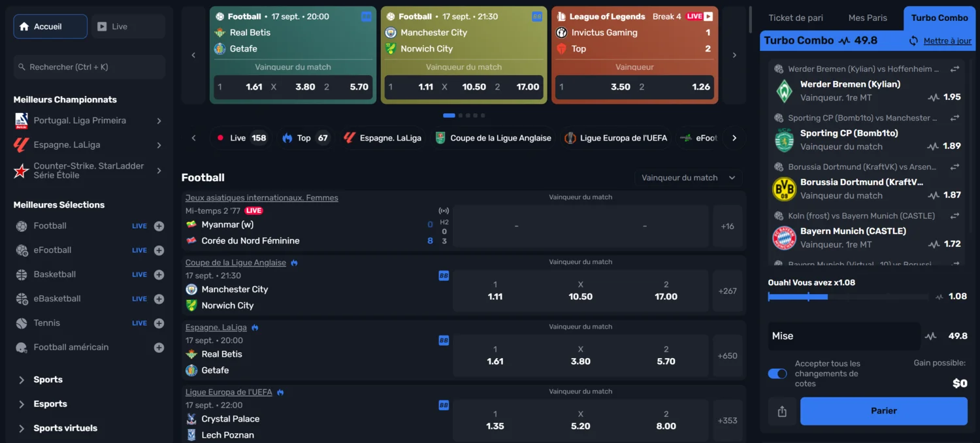Swap the Borussia Dortmund (KraftVK) combo selection
The width and height of the screenshot is (980, 443).
[955, 167]
